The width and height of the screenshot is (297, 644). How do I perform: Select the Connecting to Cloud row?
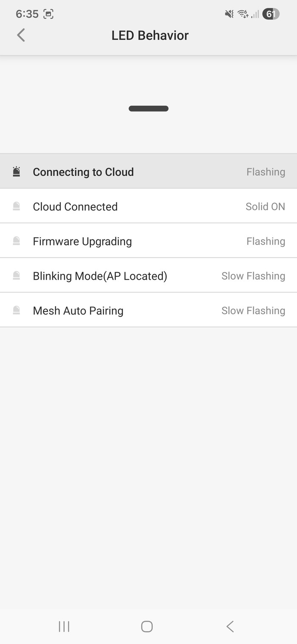148,172
